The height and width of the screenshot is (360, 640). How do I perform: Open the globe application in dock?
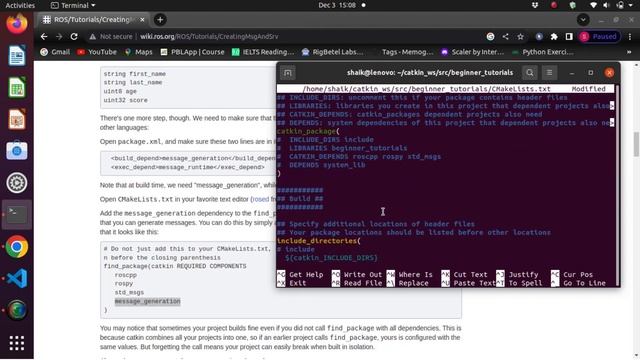click(17, 310)
